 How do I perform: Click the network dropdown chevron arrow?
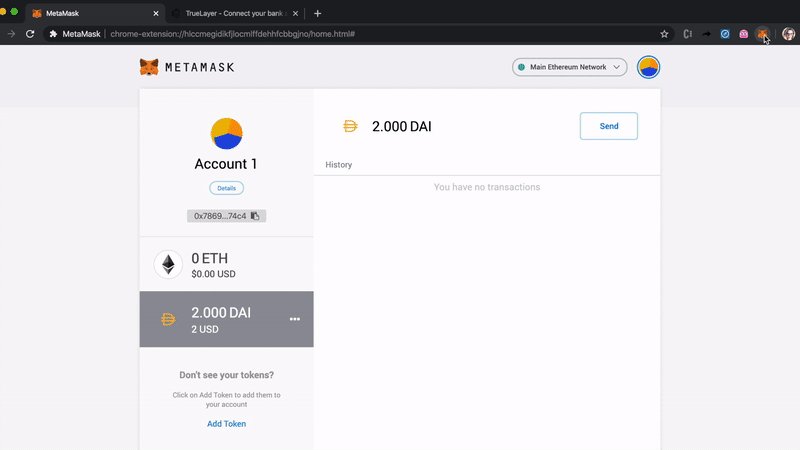[616, 67]
